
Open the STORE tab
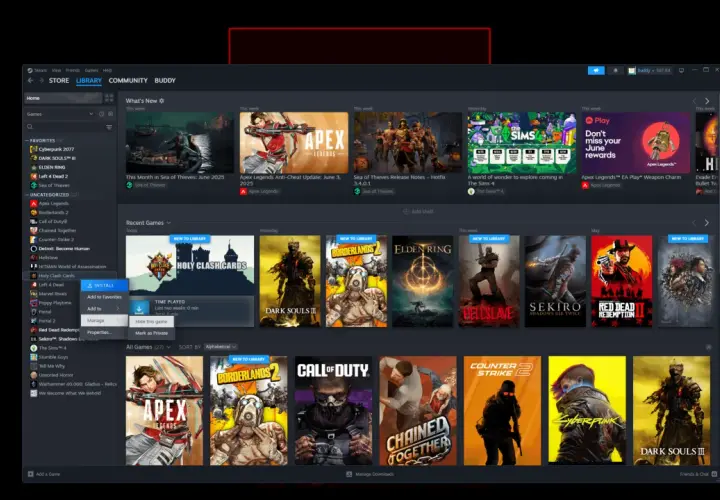[59, 80]
